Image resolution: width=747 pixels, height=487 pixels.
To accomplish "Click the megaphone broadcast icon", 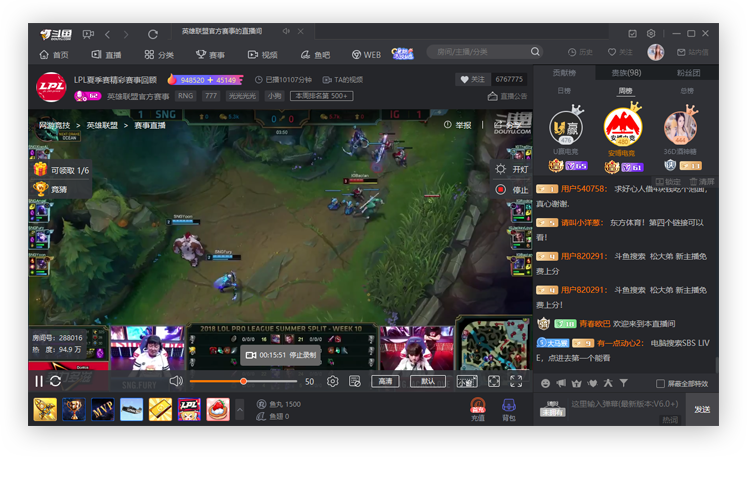I will tap(561, 383).
